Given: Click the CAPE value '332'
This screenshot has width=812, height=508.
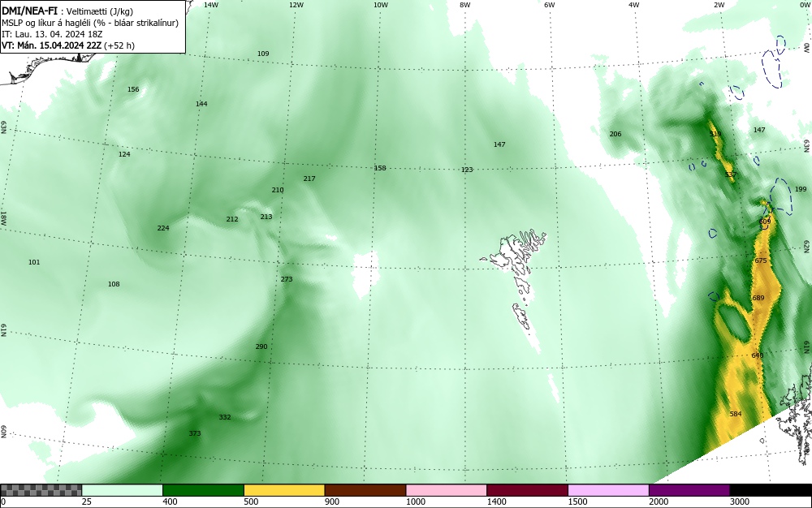Looking at the screenshot, I should 225,417.
